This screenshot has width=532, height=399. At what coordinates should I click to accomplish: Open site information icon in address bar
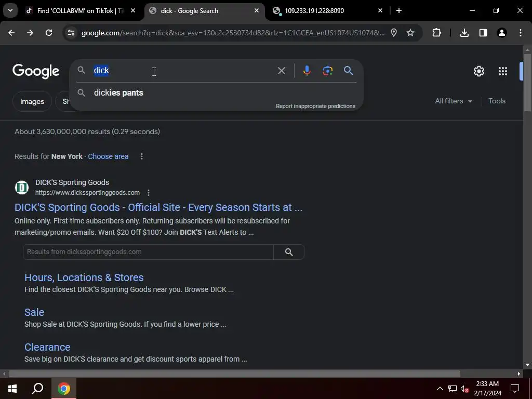pyautogui.click(x=71, y=33)
